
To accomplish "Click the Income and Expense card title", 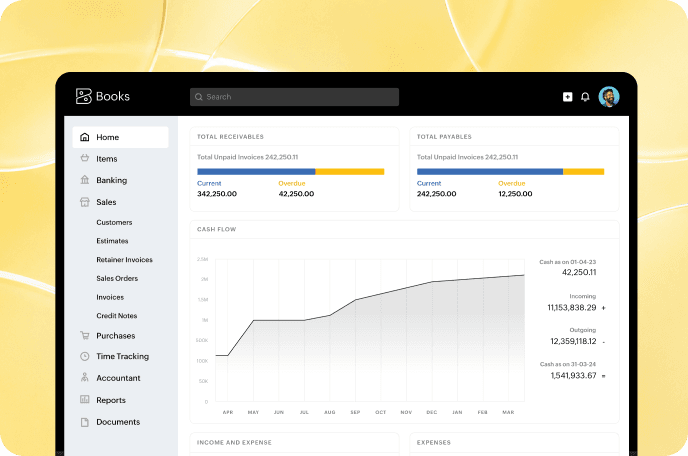I will 234,442.
